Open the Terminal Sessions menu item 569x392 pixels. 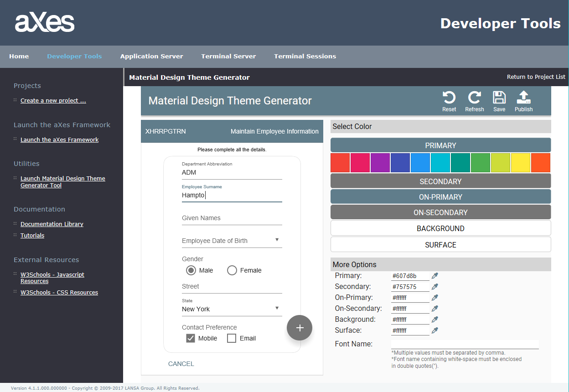click(x=305, y=57)
